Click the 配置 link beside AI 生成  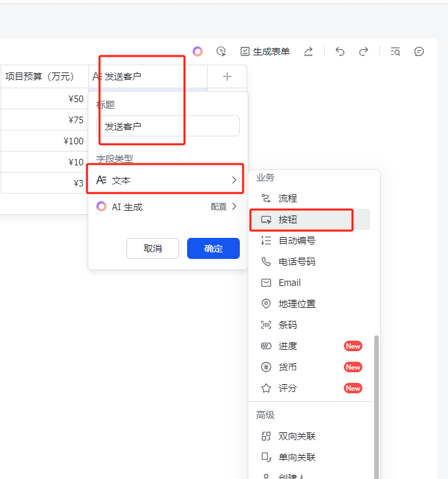[x=219, y=207]
